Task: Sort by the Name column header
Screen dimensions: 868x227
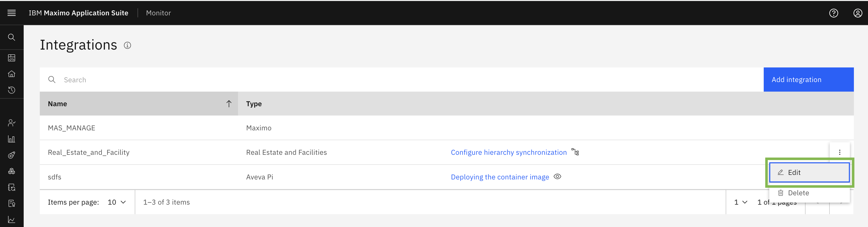Action: (x=139, y=104)
